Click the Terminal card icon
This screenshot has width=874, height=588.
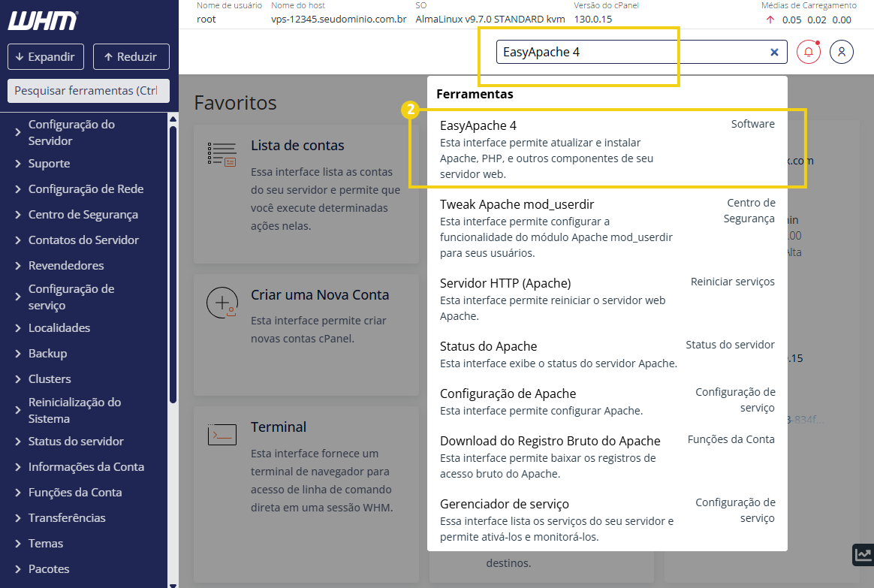click(222, 433)
